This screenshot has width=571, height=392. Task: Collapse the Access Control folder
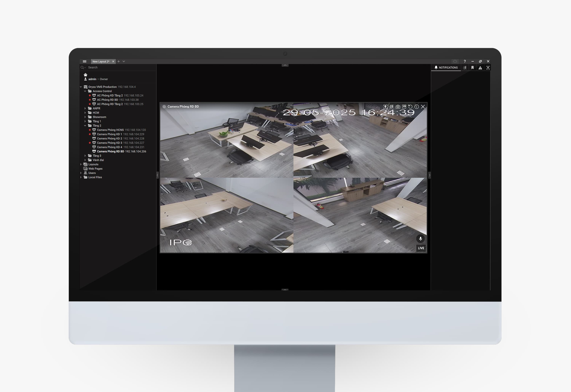point(85,91)
